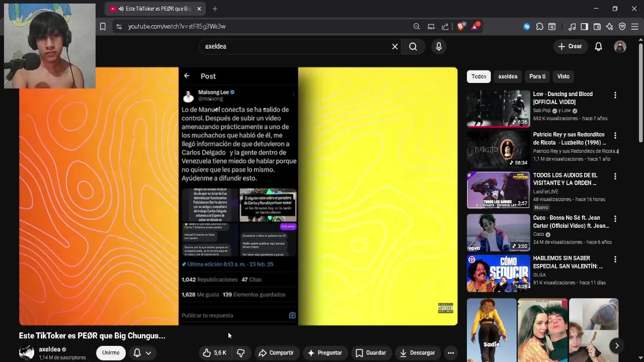Clear the YouTube search box with X
This screenshot has height=362, width=644.
pyautogui.click(x=395, y=46)
